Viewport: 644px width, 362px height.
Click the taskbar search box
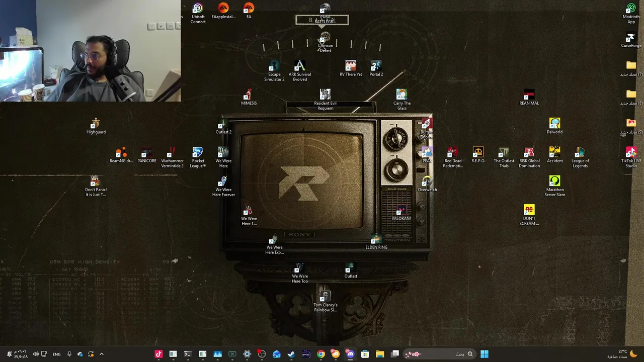point(439,354)
